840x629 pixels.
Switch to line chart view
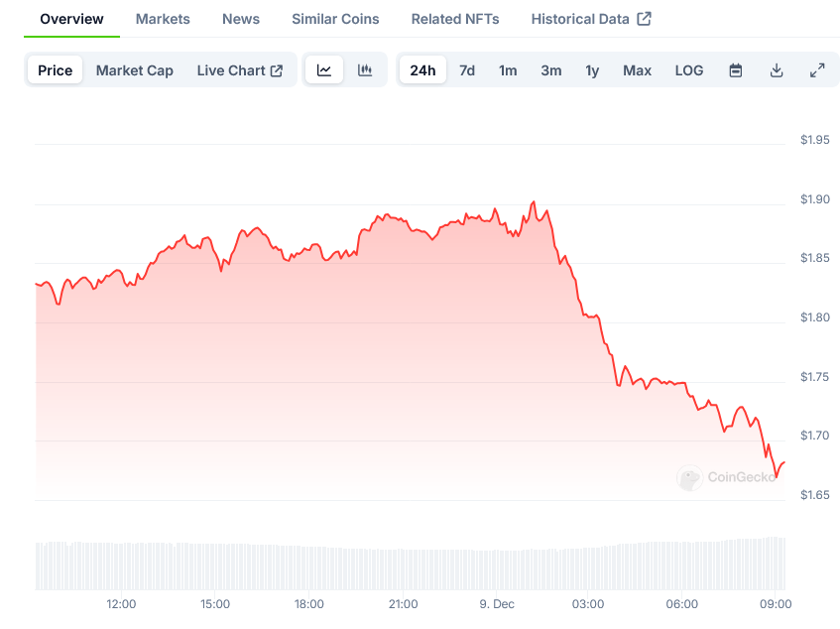tap(324, 70)
